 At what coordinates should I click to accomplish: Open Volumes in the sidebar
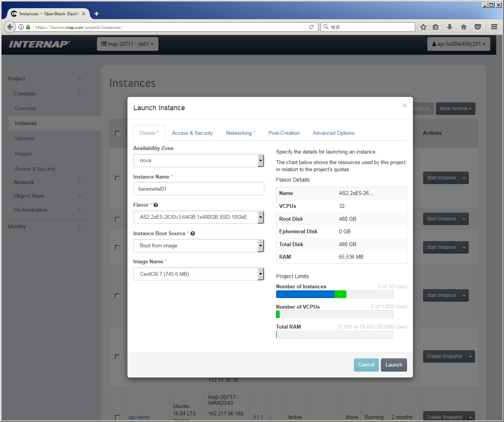tap(25, 138)
